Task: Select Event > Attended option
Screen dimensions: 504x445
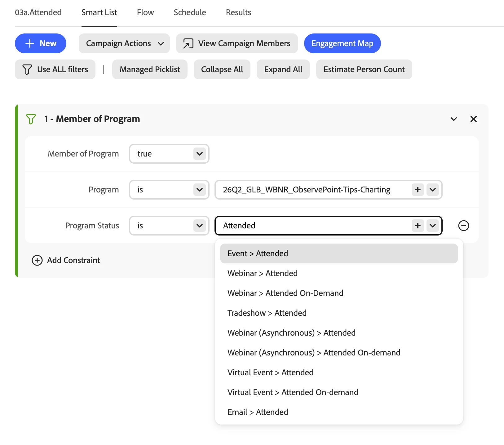Action: coord(339,253)
